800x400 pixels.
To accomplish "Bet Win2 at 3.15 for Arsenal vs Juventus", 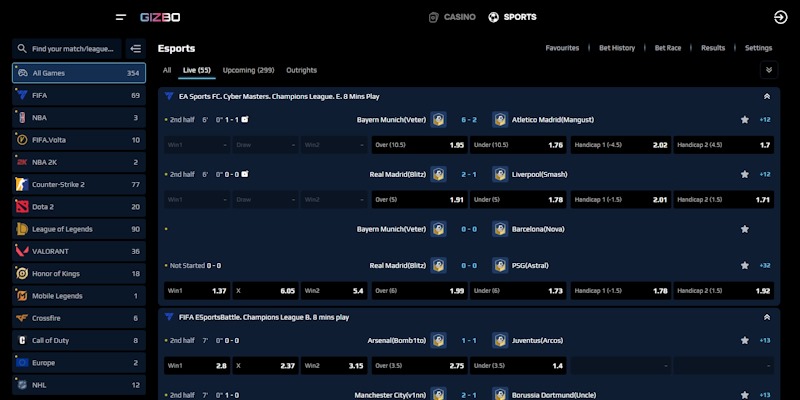I will click(334, 366).
